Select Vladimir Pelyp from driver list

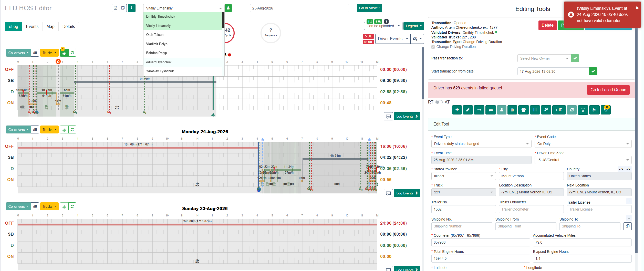click(x=182, y=44)
